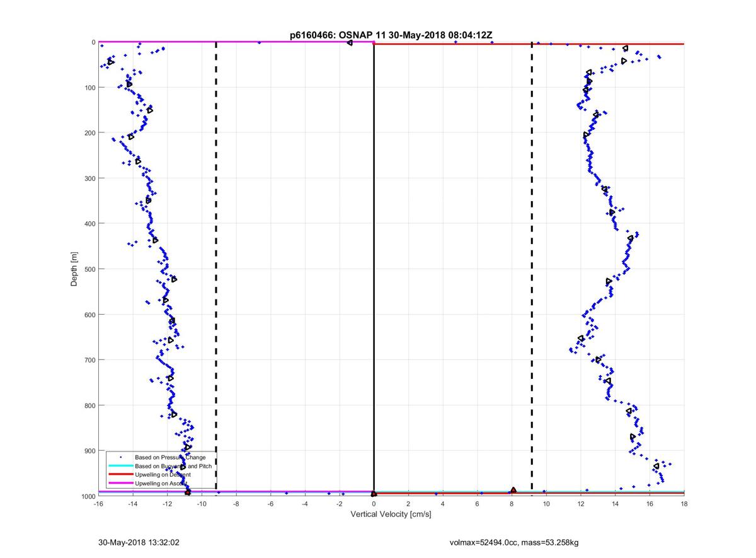Screen dimensions: 756x558
Task: Click the dashed vertical line near -9 cm/s
Action: [216, 269]
